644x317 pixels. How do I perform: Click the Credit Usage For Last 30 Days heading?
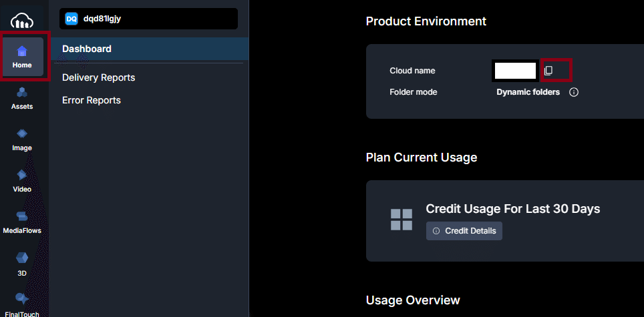click(513, 209)
